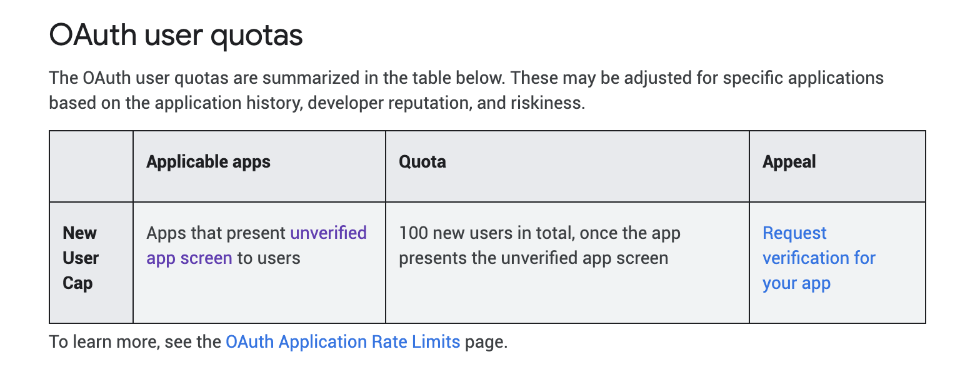The width and height of the screenshot is (980, 384).
Task: Click the word 'unverified' in purple link
Action: [x=328, y=233]
